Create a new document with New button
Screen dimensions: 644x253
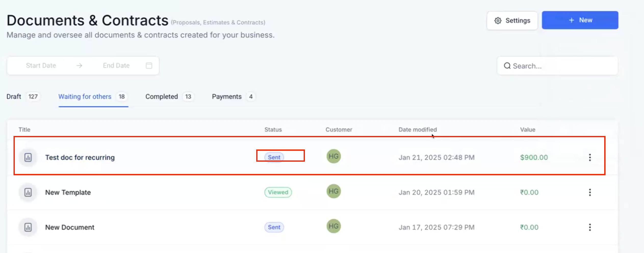pyautogui.click(x=580, y=20)
